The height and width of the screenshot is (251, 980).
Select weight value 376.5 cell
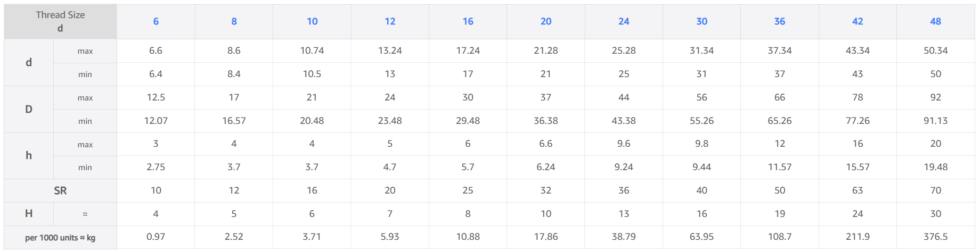(935, 237)
